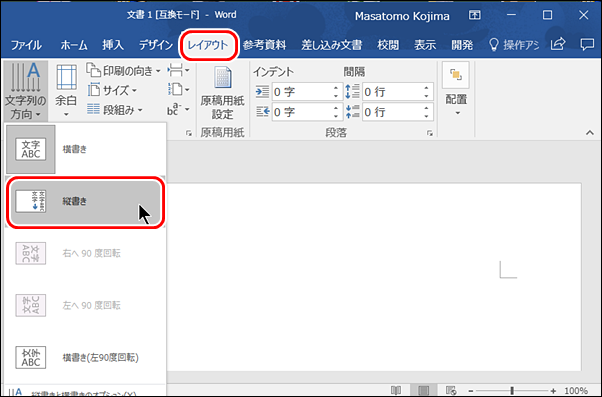Image resolution: width=602 pixels, height=397 pixels.
Task: Open the line numbers dropdown icon
Action: (179, 90)
